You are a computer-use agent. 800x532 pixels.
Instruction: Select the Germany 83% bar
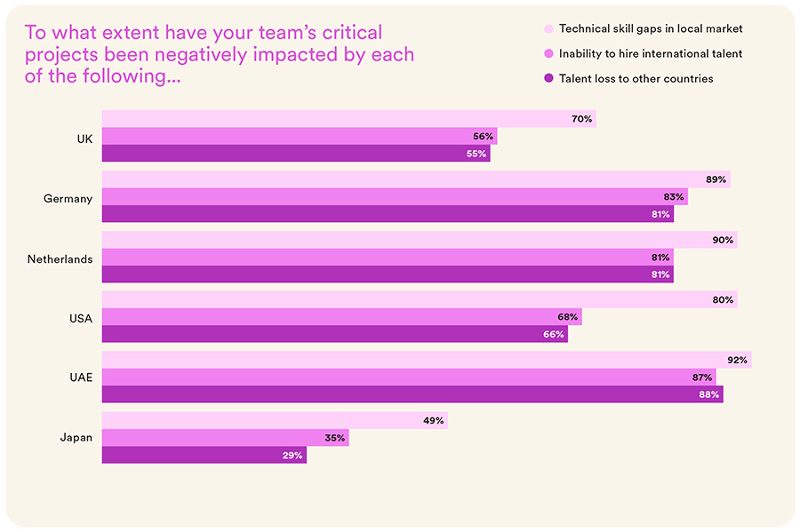tap(395, 197)
